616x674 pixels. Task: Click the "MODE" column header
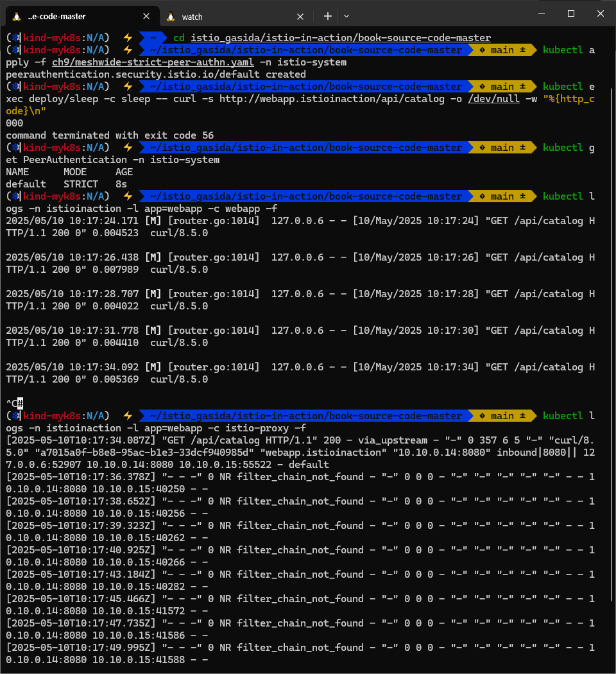point(75,172)
